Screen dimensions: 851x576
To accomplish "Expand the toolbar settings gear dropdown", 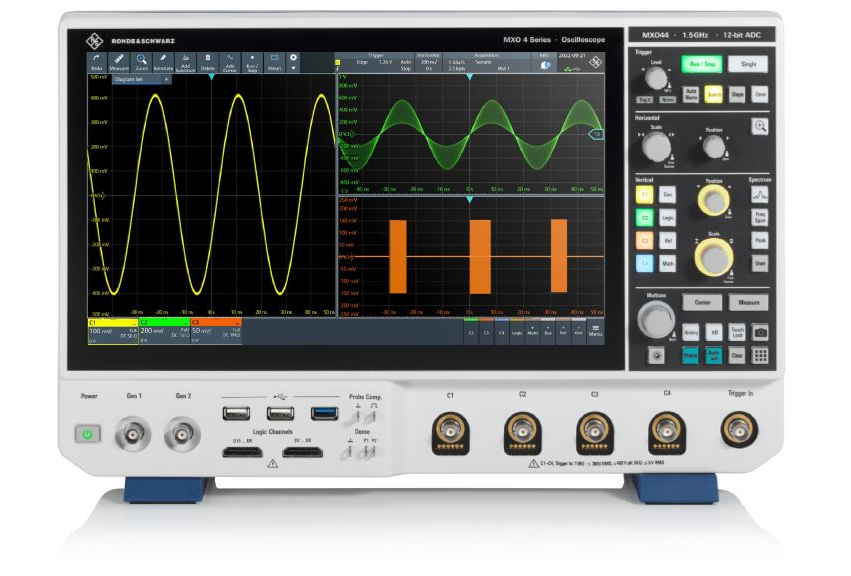I will click(x=294, y=62).
